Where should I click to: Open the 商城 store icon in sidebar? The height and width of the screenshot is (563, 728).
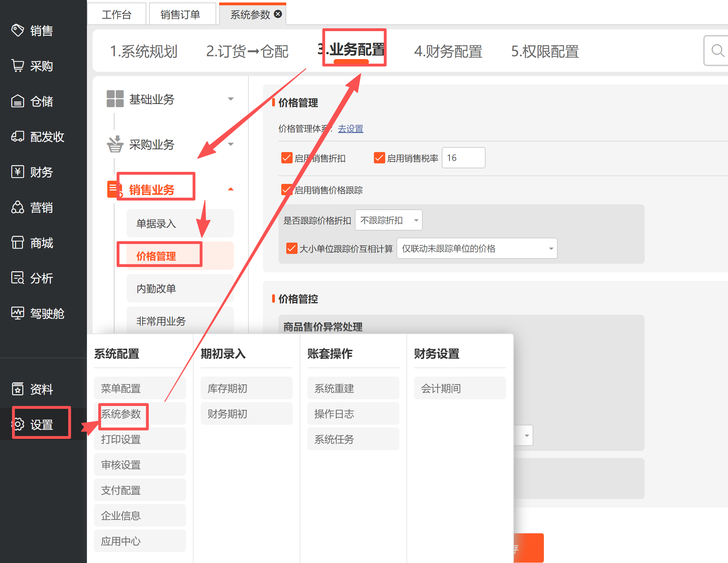[x=18, y=243]
